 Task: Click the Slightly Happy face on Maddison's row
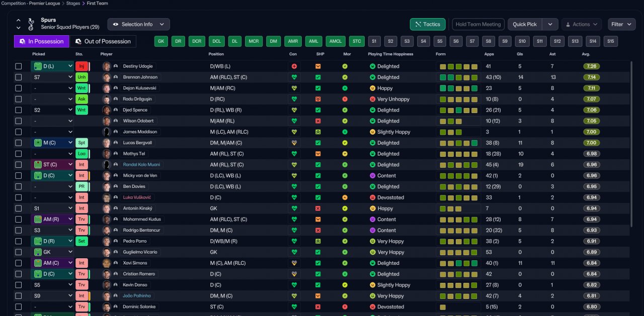click(373, 132)
